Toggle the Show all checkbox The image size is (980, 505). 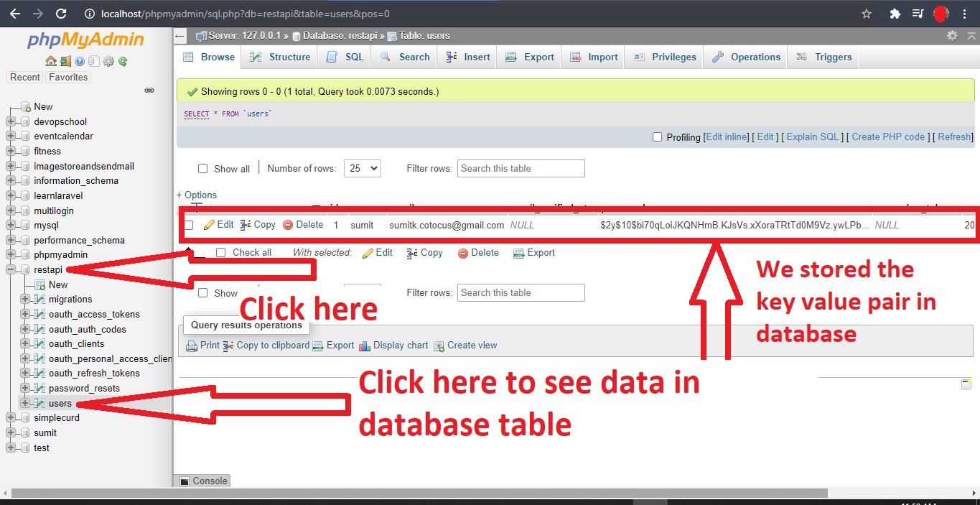[x=203, y=169]
